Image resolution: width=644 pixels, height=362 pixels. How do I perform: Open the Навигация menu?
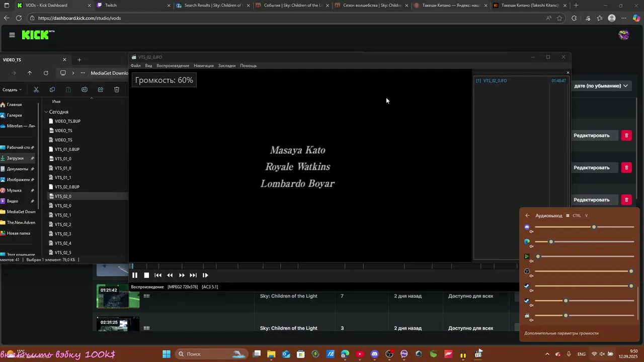204,66
